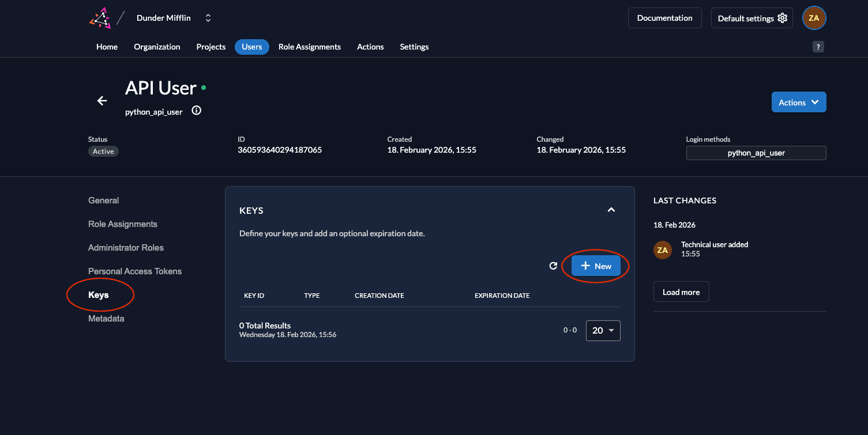Click the ZITADEL logo icon

[100, 18]
